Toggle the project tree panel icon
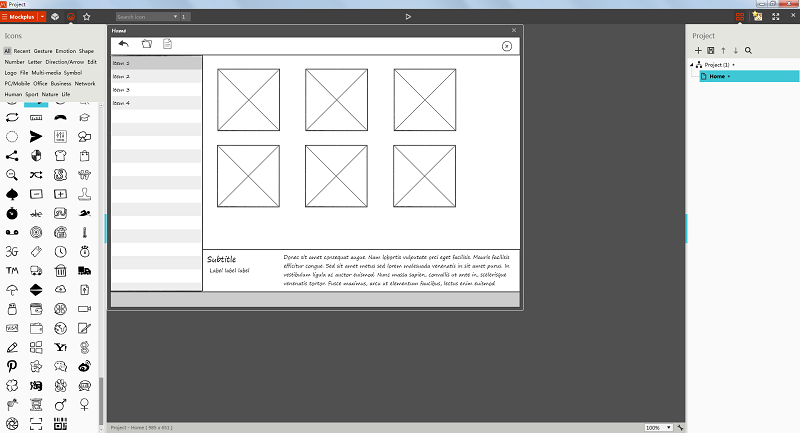This screenshot has height=433, width=800. tap(740, 16)
